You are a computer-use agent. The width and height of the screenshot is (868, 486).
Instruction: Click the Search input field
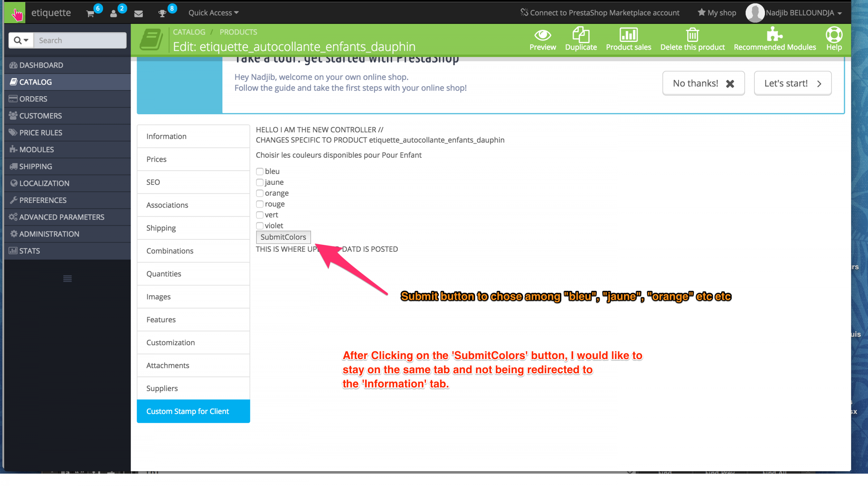80,40
